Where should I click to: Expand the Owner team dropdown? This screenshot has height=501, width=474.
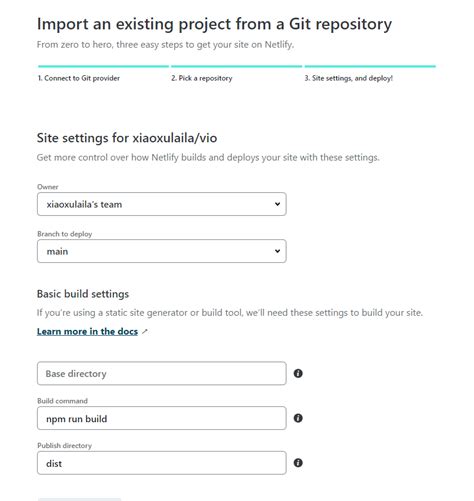click(162, 204)
